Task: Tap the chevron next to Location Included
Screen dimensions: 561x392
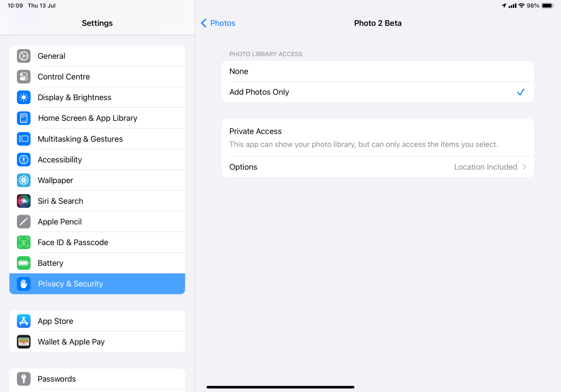Action: [524, 167]
